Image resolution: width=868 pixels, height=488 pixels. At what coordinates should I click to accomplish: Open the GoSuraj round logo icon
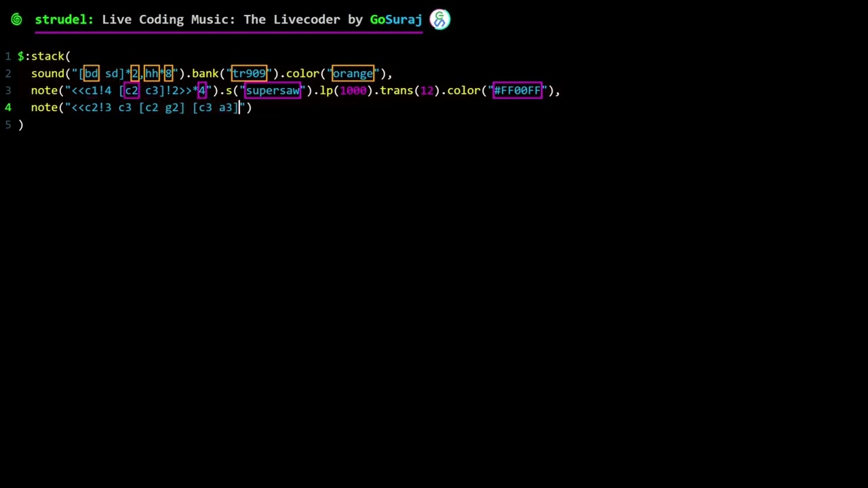[x=440, y=20]
